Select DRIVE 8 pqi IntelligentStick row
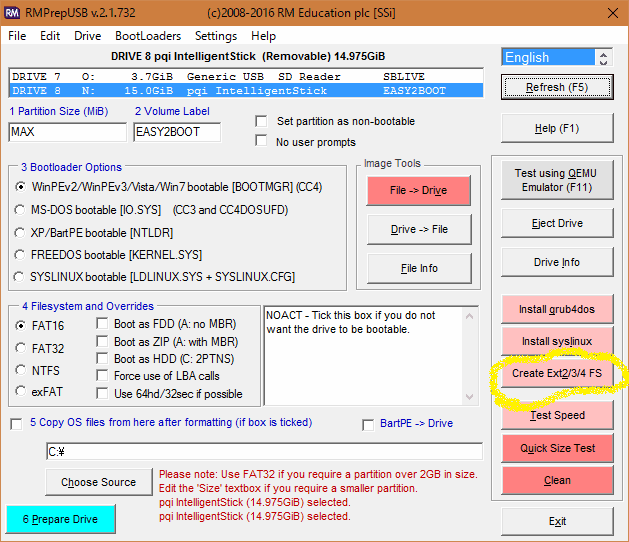 pos(246,91)
